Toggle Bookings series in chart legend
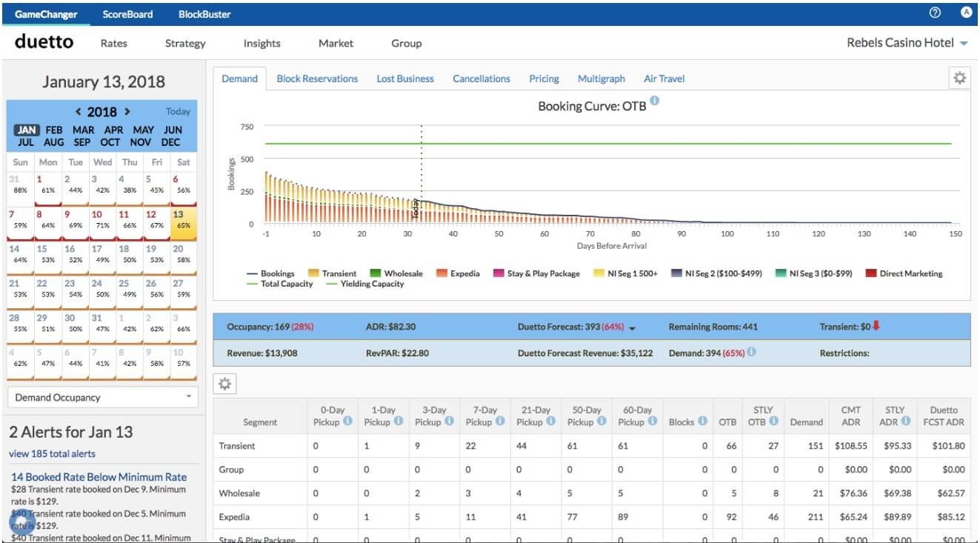This screenshot has height=543, width=980. 270,273
